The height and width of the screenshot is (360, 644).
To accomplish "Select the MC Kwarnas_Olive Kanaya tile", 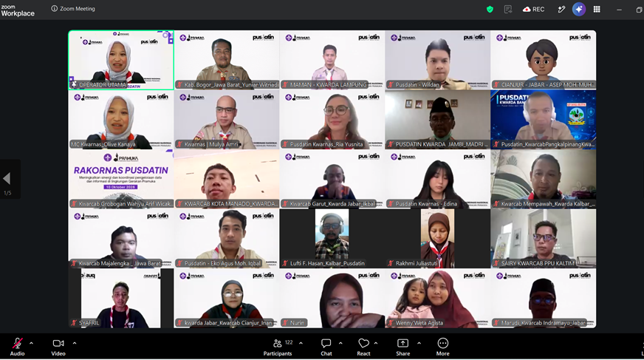I will click(121, 120).
